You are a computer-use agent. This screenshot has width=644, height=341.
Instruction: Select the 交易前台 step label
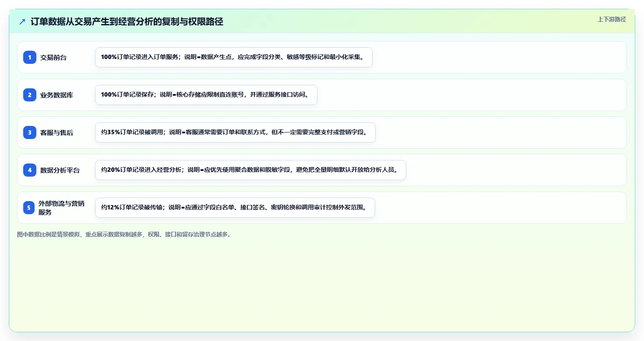[x=53, y=57]
